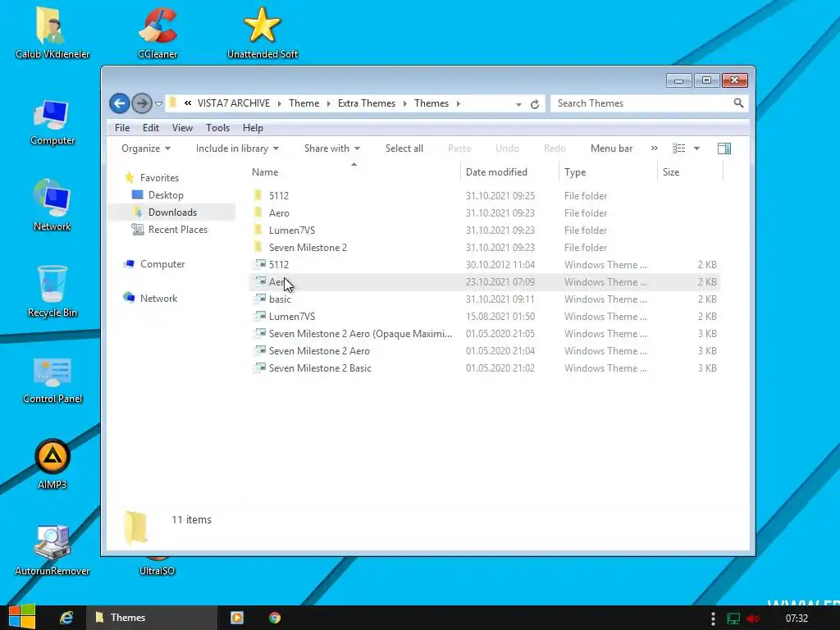Change view with the view icon

coord(678,148)
